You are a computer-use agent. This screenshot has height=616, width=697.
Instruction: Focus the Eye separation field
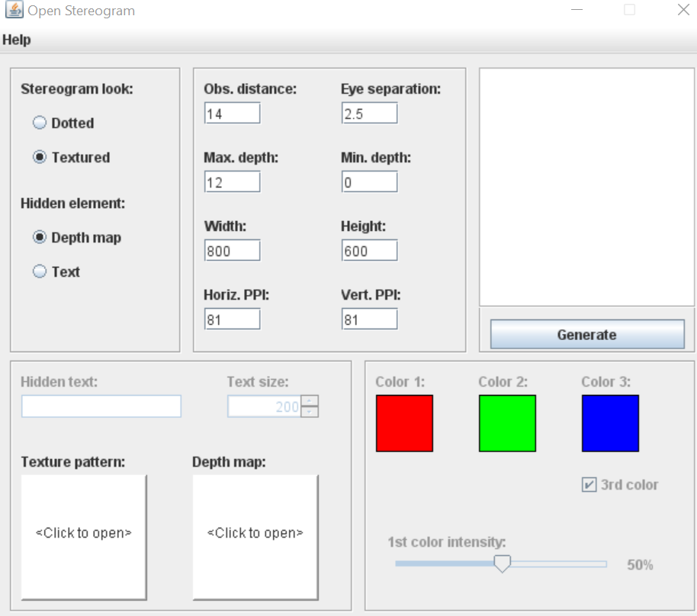click(369, 114)
